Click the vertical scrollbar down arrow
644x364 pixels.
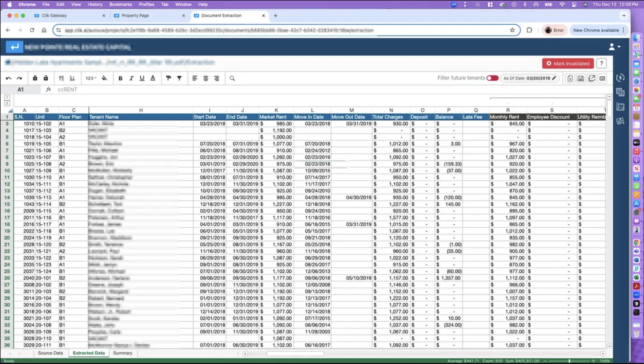point(609,346)
